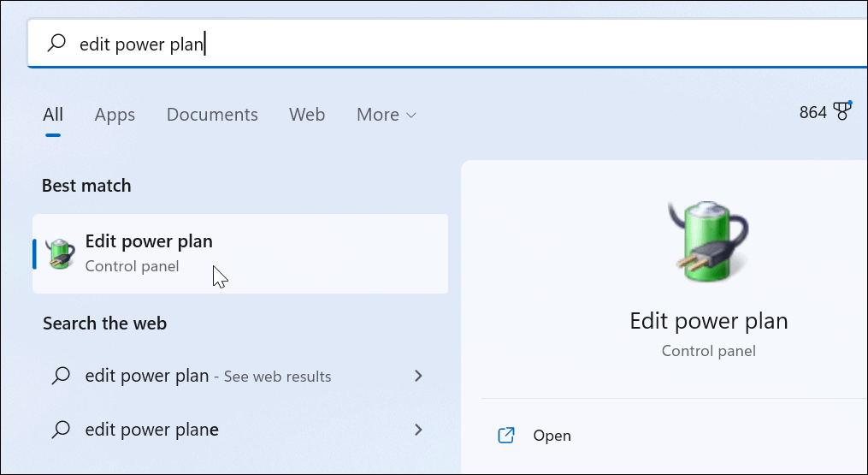Click into the search text field
This screenshot has height=475, width=868.
click(x=447, y=44)
